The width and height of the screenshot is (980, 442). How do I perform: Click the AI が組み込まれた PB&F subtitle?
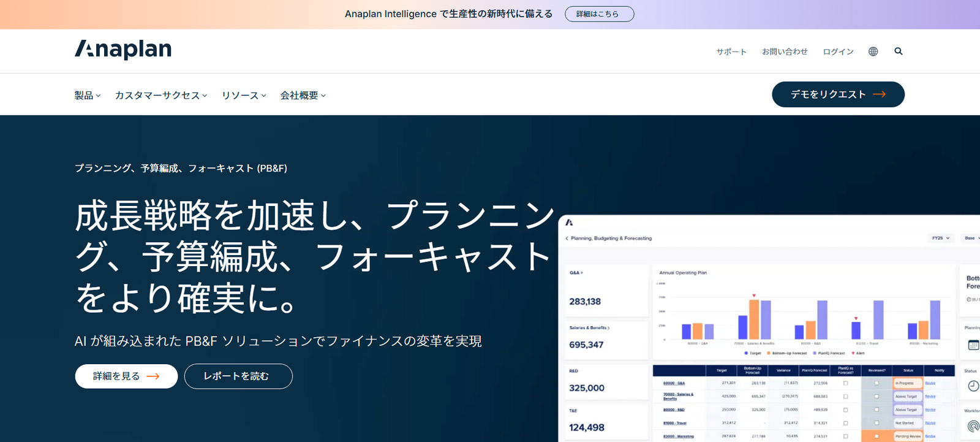[x=278, y=341]
